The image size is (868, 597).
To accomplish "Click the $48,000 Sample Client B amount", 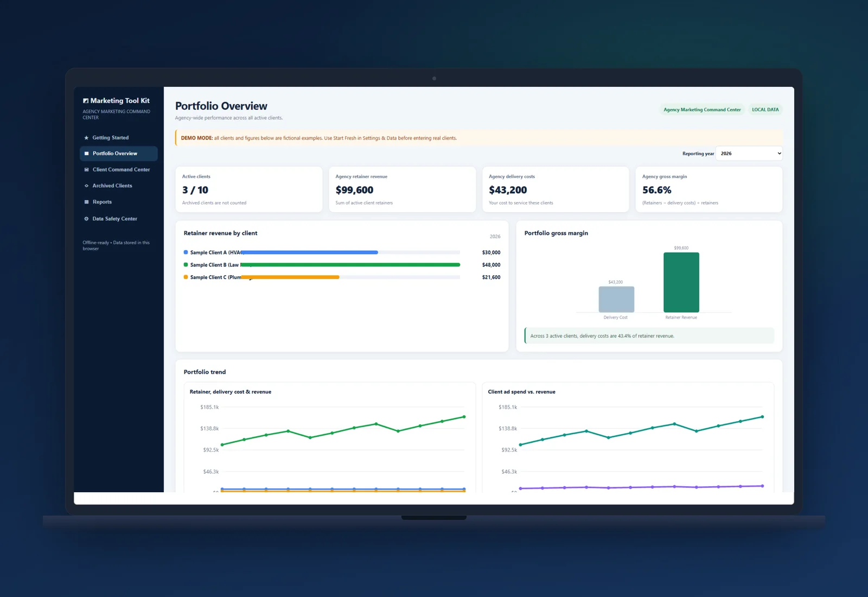I will tap(491, 265).
